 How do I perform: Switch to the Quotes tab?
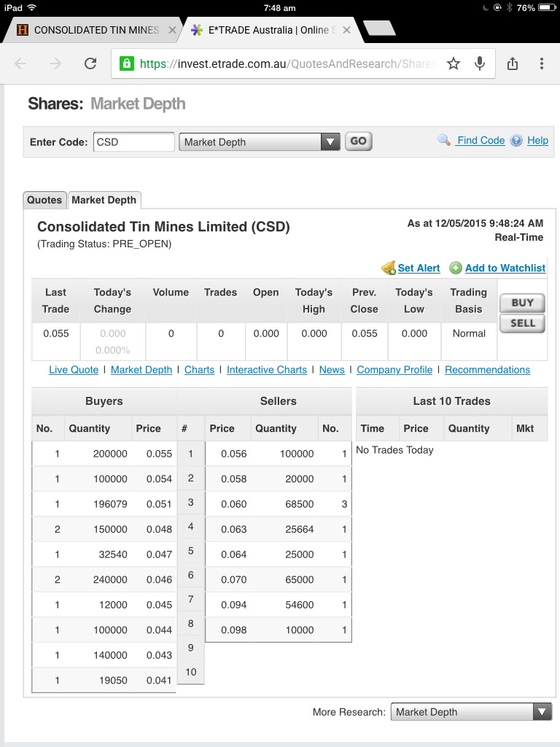[x=44, y=200]
